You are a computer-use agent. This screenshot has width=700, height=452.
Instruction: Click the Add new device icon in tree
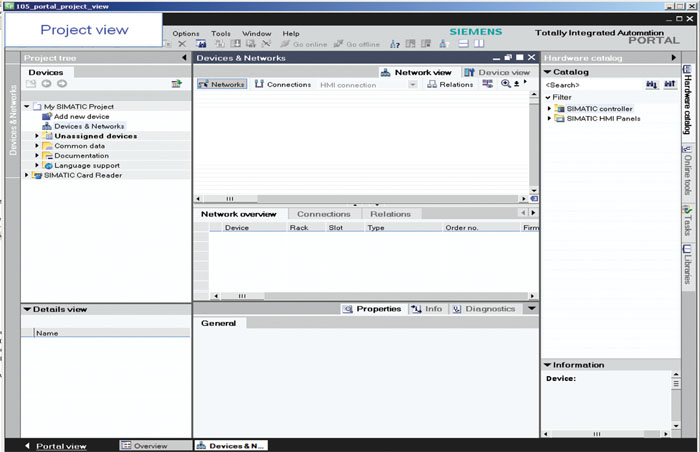tap(47, 117)
